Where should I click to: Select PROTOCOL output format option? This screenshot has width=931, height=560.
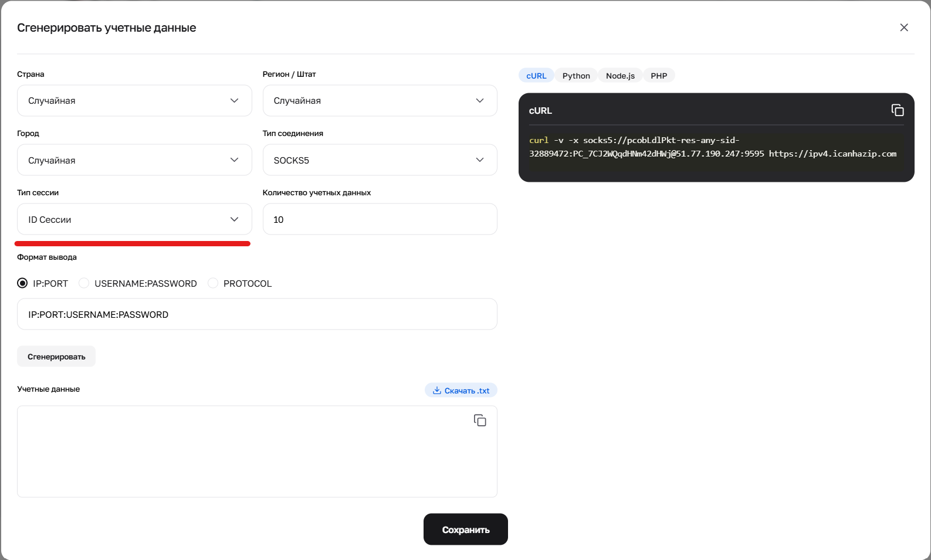(213, 283)
